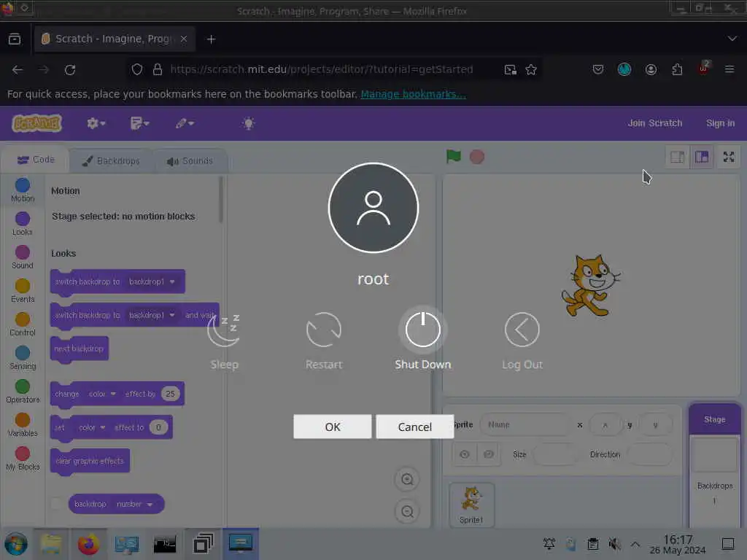Open the File menu dropdown icon
747x560 pixels.
pos(139,123)
